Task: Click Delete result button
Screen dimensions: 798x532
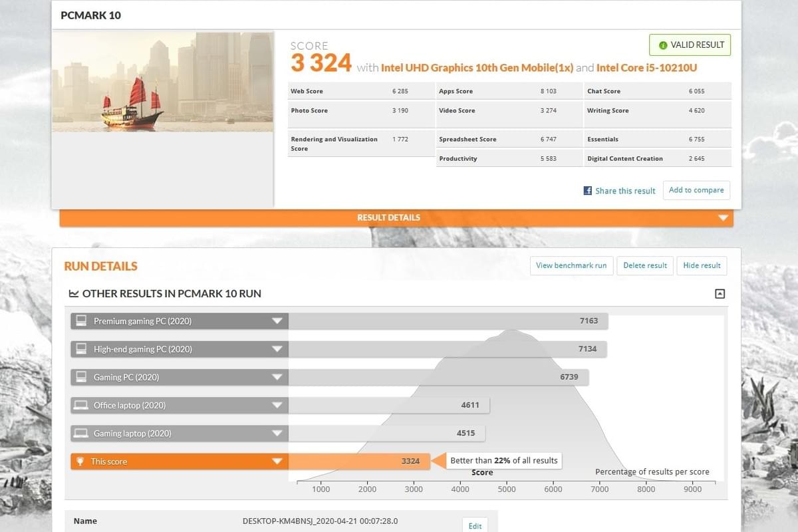Action: tap(645, 265)
